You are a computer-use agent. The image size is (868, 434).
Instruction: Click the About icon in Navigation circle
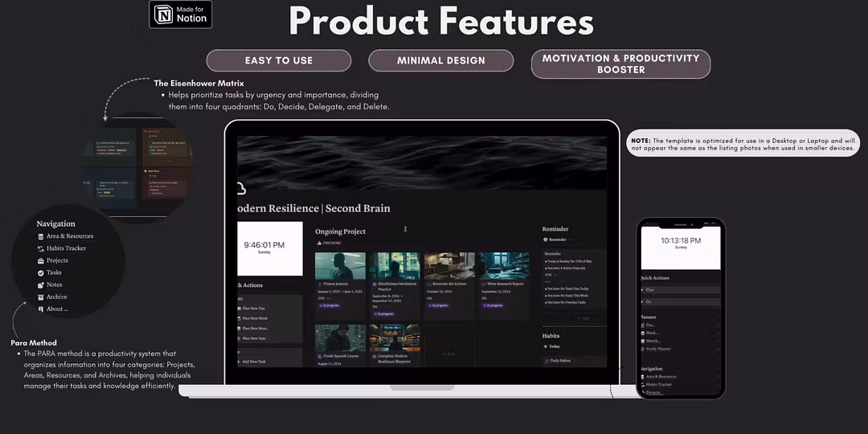click(x=40, y=309)
